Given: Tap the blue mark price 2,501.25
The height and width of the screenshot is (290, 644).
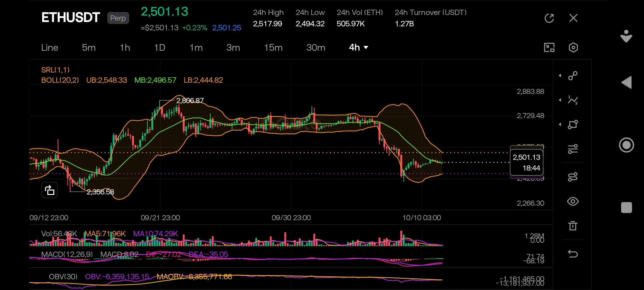Looking at the screenshot, I should (226, 28).
